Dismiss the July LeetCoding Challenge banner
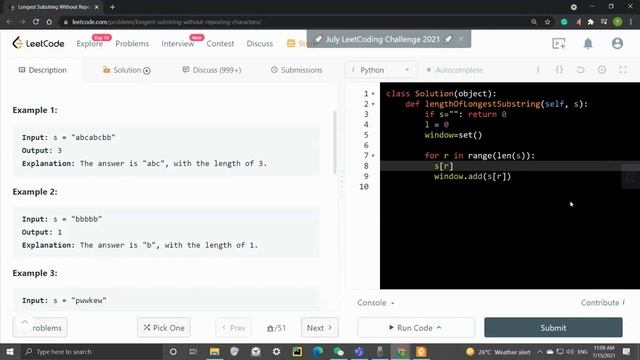This screenshot has width=640, height=360. pos(461,39)
